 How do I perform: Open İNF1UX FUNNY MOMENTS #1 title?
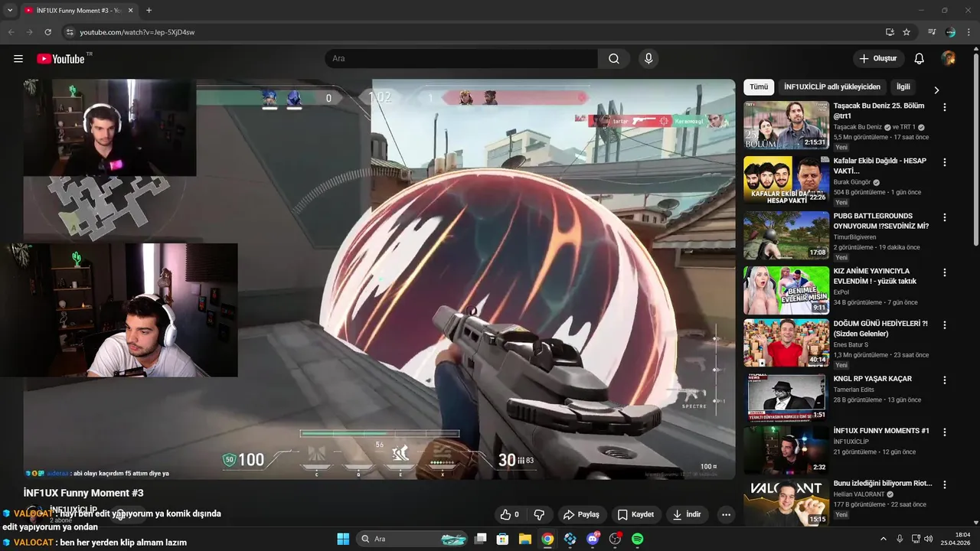881,431
